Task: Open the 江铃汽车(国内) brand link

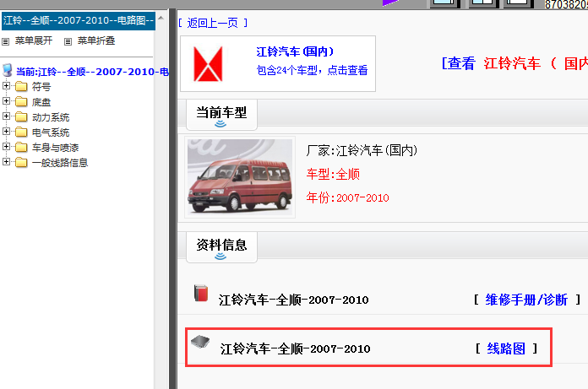Action: [x=295, y=51]
